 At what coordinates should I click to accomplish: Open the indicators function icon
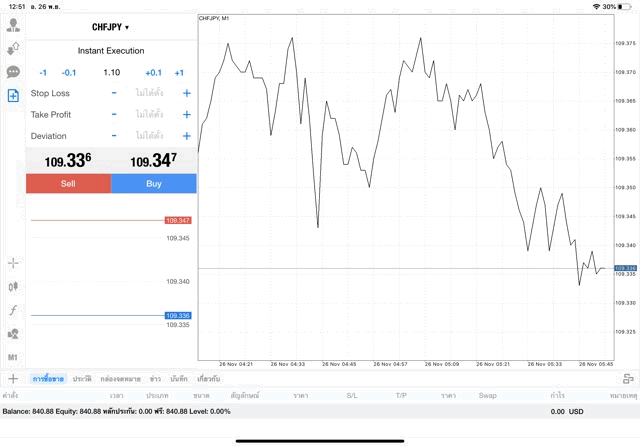(x=13, y=311)
